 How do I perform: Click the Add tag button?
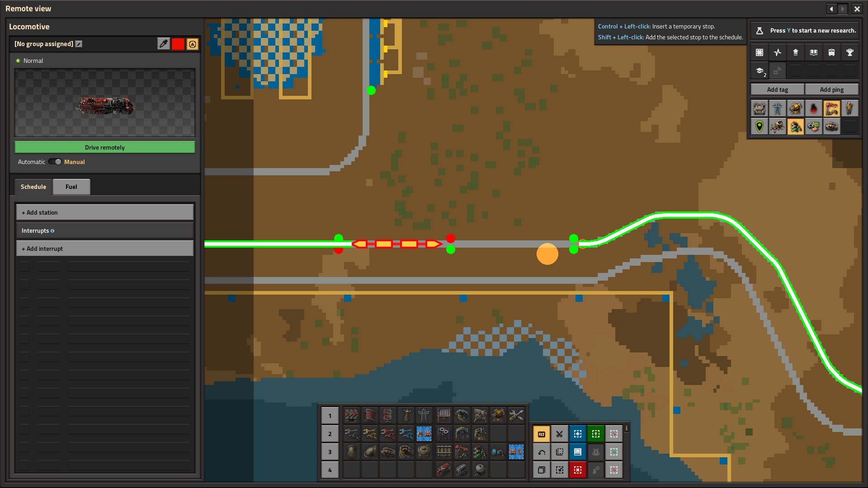[x=778, y=89]
